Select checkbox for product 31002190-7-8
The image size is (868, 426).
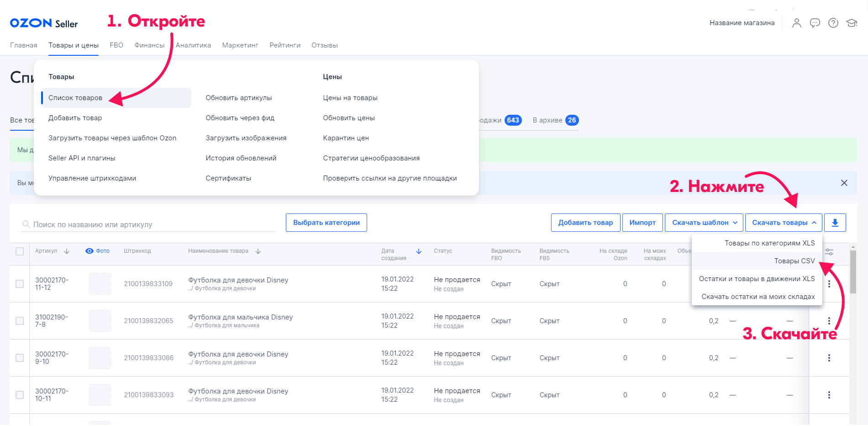(20, 321)
